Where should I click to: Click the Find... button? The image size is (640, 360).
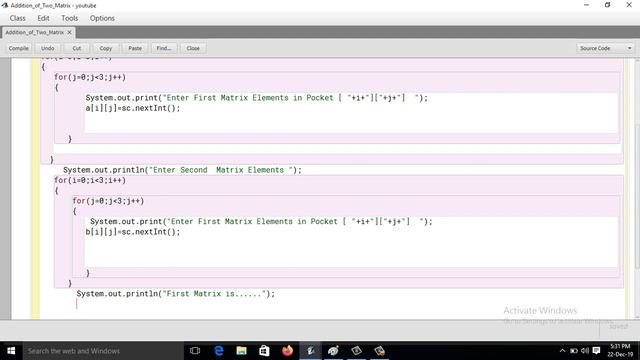click(164, 48)
